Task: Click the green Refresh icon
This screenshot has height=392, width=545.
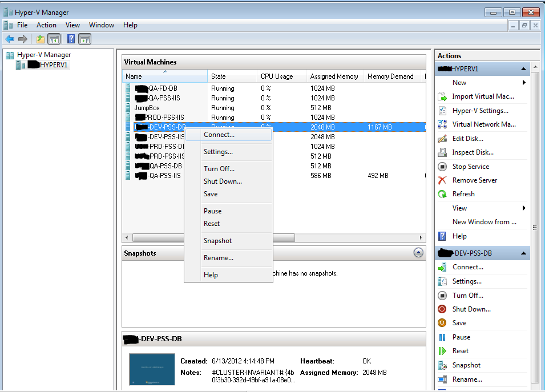Action: (x=442, y=194)
